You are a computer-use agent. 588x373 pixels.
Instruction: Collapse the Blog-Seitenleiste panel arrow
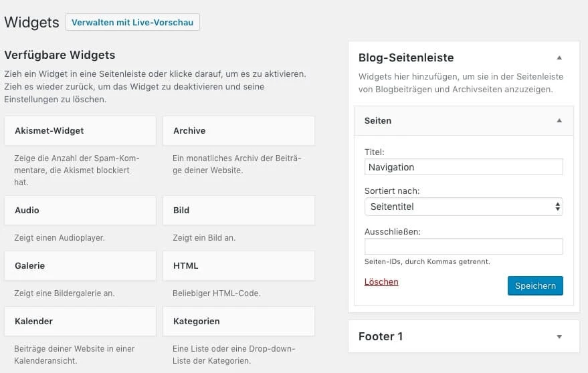(x=559, y=57)
